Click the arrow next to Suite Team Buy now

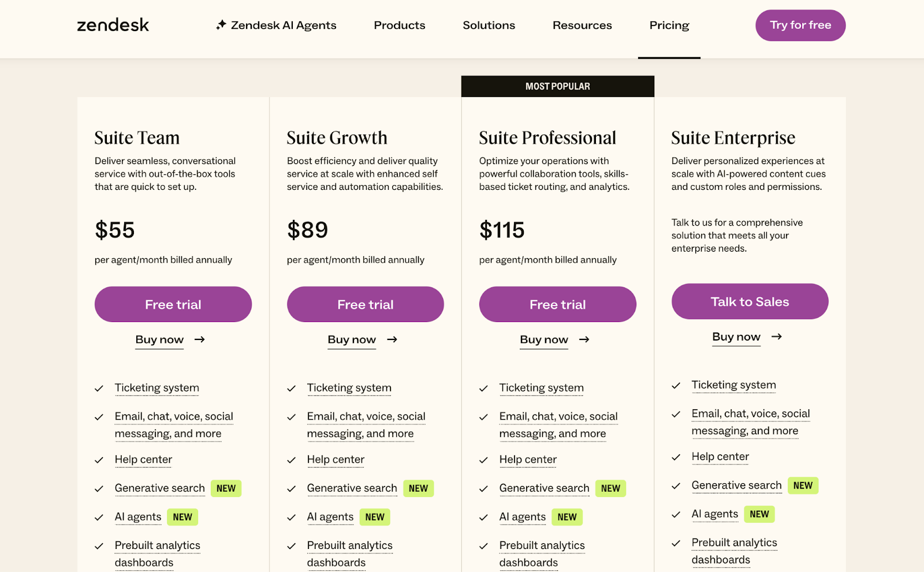click(x=200, y=339)
